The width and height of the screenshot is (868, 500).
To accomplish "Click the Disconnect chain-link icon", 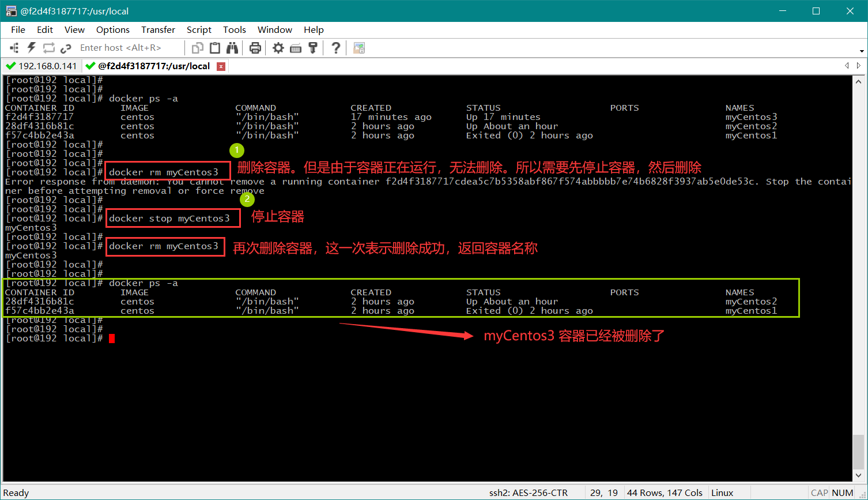I will point(66,48).
